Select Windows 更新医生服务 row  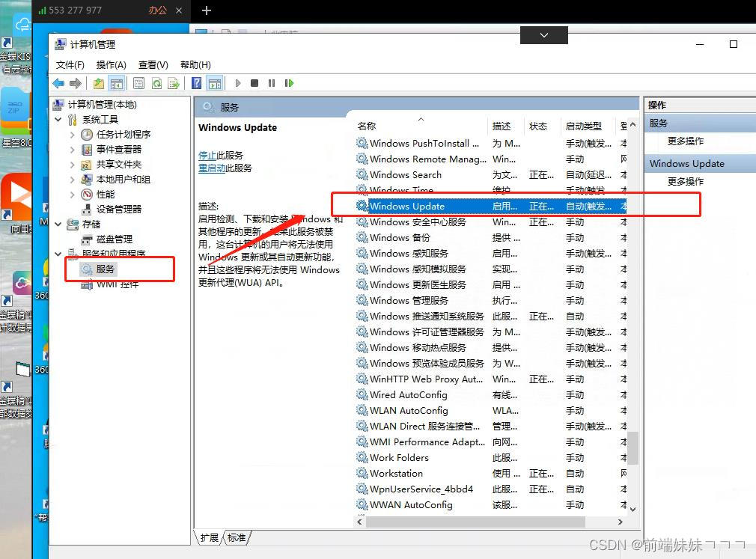coord(491,285)
